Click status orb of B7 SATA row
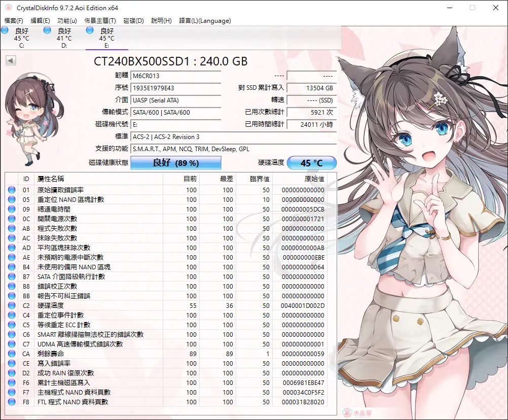The image size is (508, 420). 12,276
